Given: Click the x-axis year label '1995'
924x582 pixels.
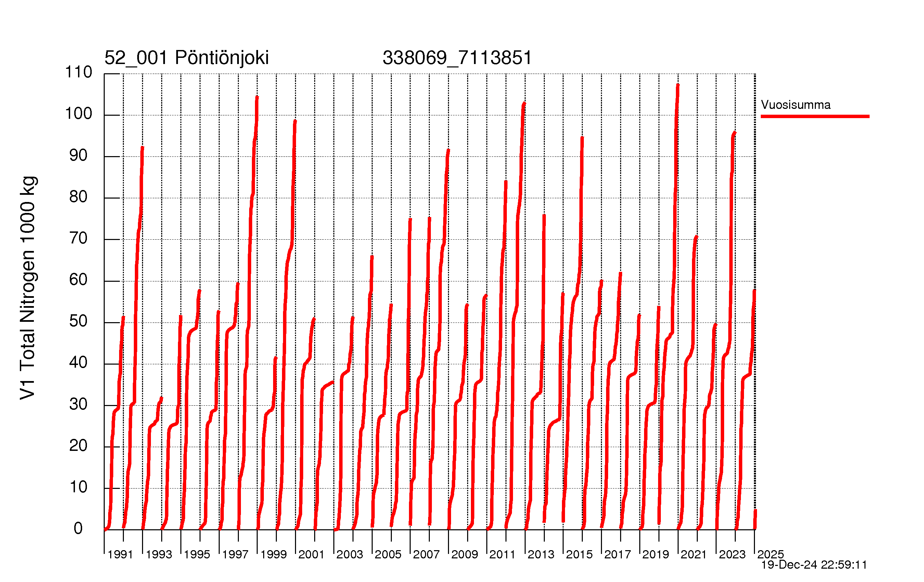Looking at the screenshot, I should point(197,554).
